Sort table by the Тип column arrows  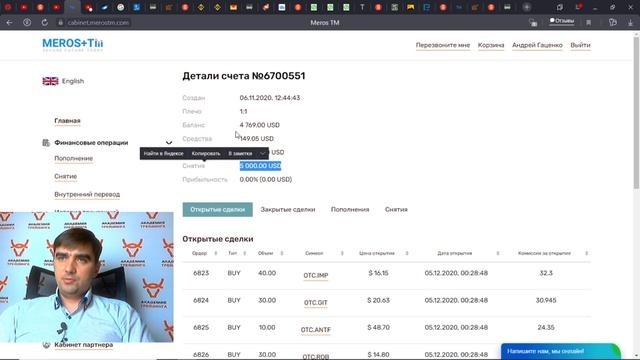pyautogui.click(x=244, y=253)
